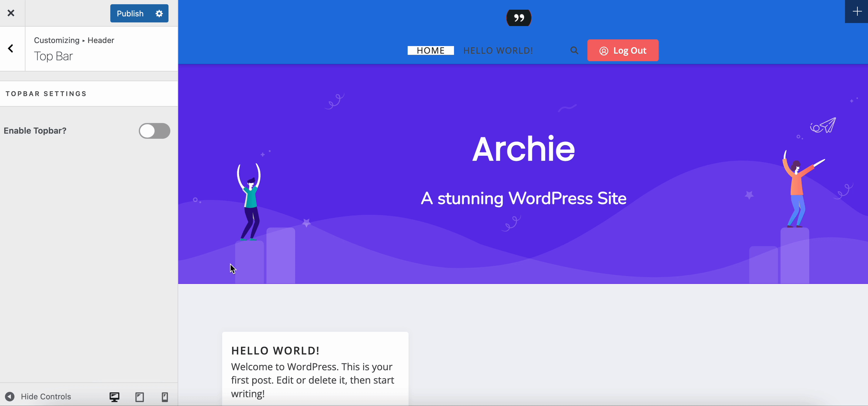Image resolution: width=868 pixels, height=406 pixels.
Task: Click the HELLO WORLD! post title link
Action: tap(275, 350)
